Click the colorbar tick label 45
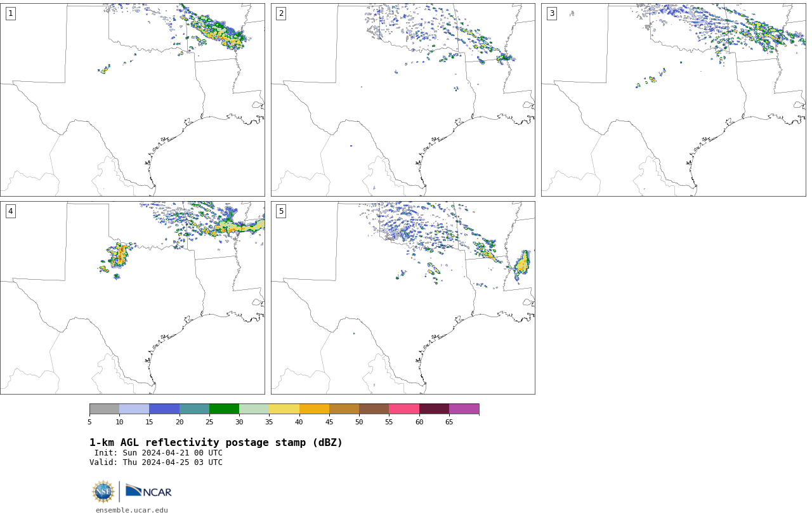Image resolution: width=812 pixels, height=517 pixels. [329, 422]
